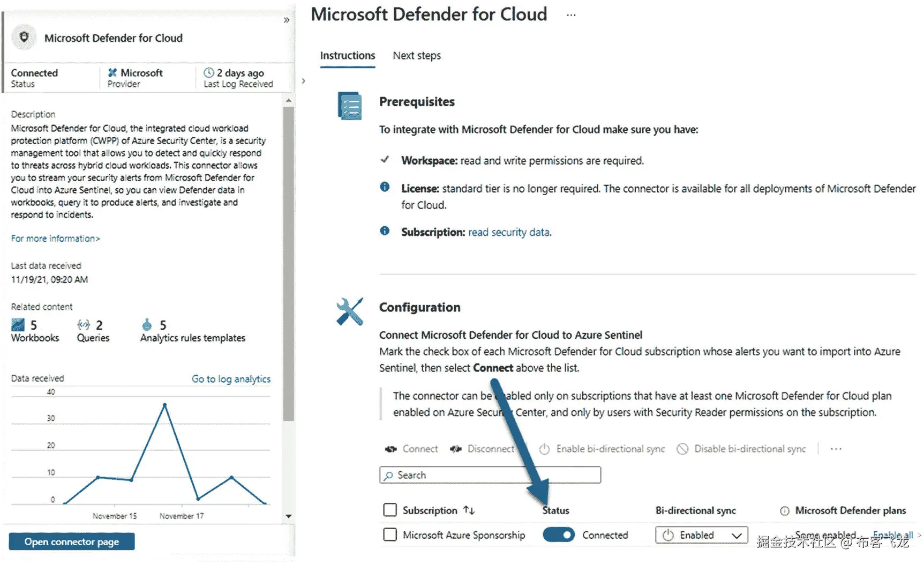Click Enable bi-directional sync button
The height and width of the screenshot is (564, 924).
(x=602, y=449)
